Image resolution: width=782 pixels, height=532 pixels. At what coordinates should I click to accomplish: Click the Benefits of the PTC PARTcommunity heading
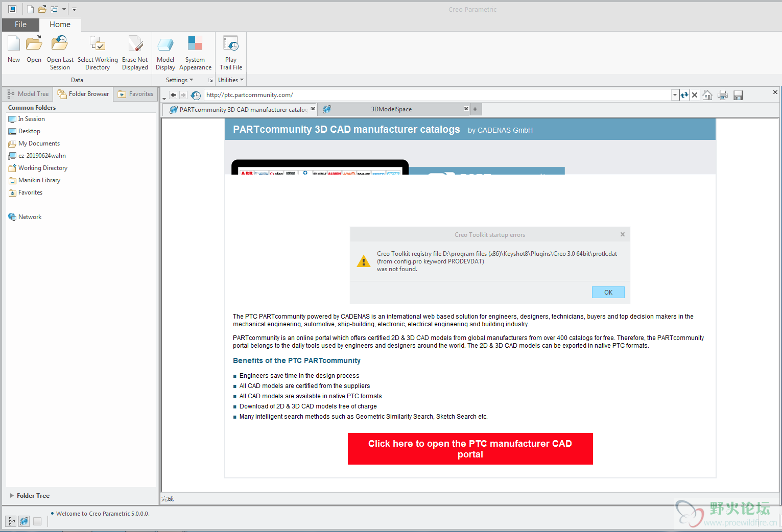297,360
